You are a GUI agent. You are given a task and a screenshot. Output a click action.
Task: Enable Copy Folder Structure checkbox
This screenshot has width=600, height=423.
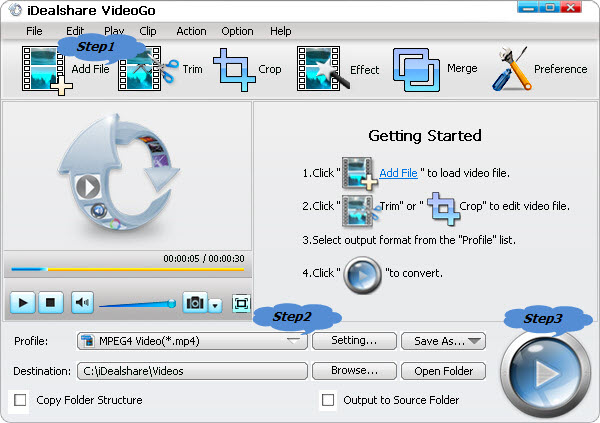(x=21, y=400)
